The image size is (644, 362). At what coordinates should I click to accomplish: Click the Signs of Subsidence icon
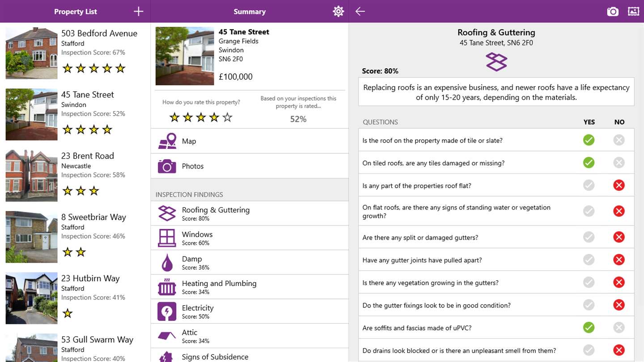pos(166,357)
